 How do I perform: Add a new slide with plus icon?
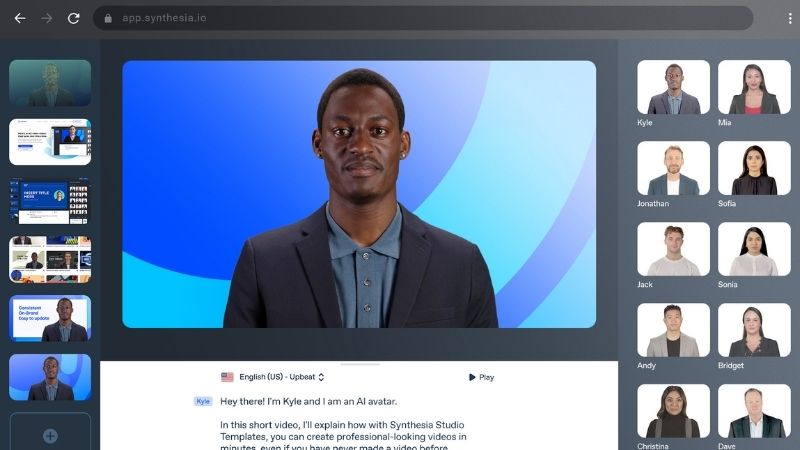50,435
